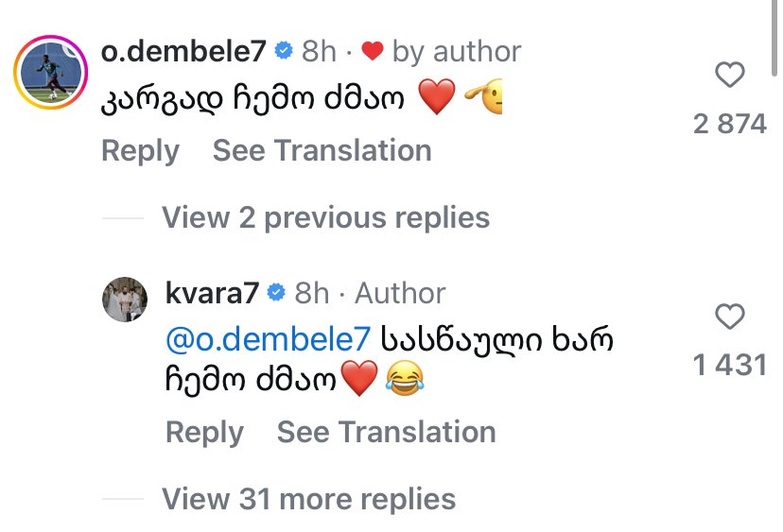Expand View 31 more replies
Viewport: 783px width, 532px height.
point(308,498)
